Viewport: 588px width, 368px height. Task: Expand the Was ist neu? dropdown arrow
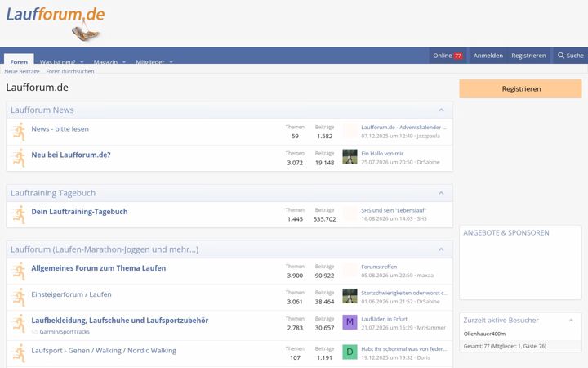82,61
